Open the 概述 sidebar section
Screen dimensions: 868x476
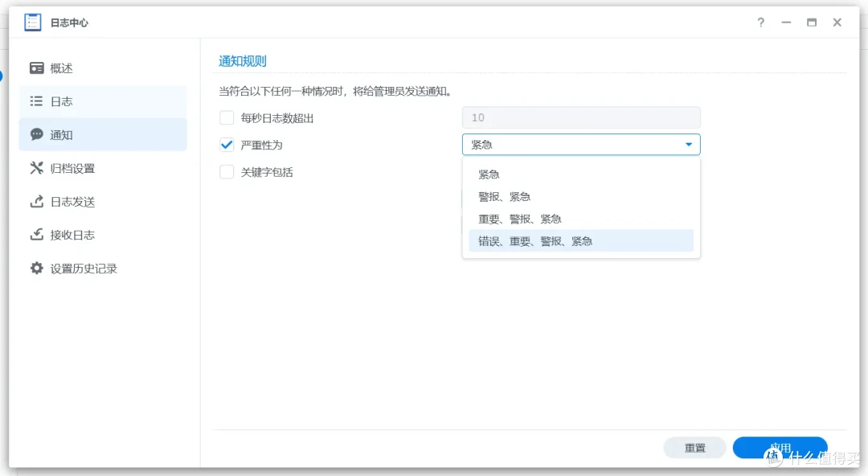tap(103, 68)
